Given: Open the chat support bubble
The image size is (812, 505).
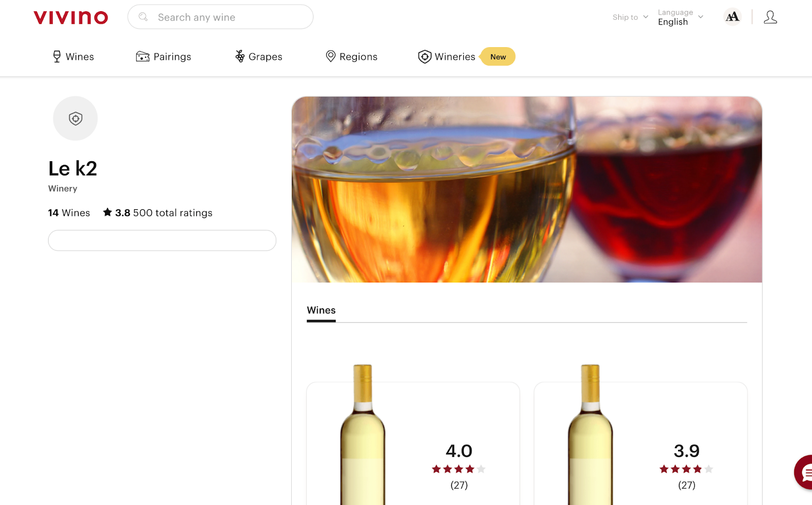Looking at the screenshot, I should (805, 473).
